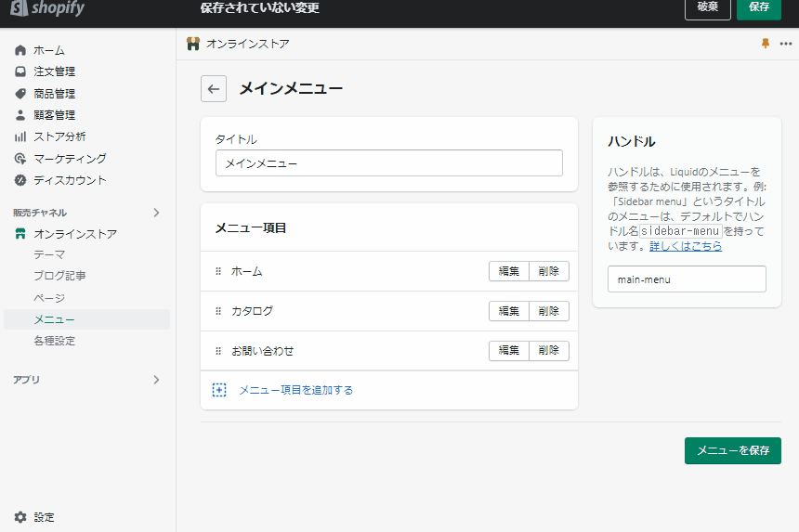Click the ホーム menu item row label
Image resolution: width=799 pixels, height=532 pixels.
click(x=246, y=271)
